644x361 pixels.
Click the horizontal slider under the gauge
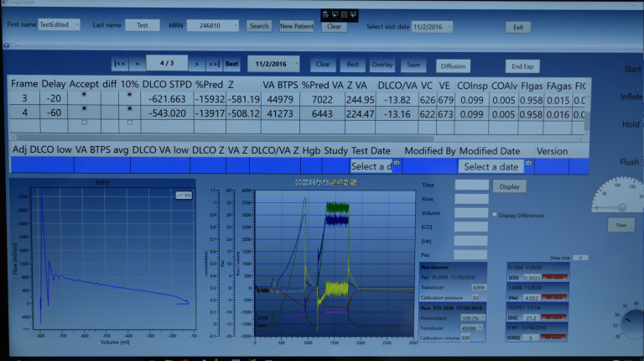(621, 206)
